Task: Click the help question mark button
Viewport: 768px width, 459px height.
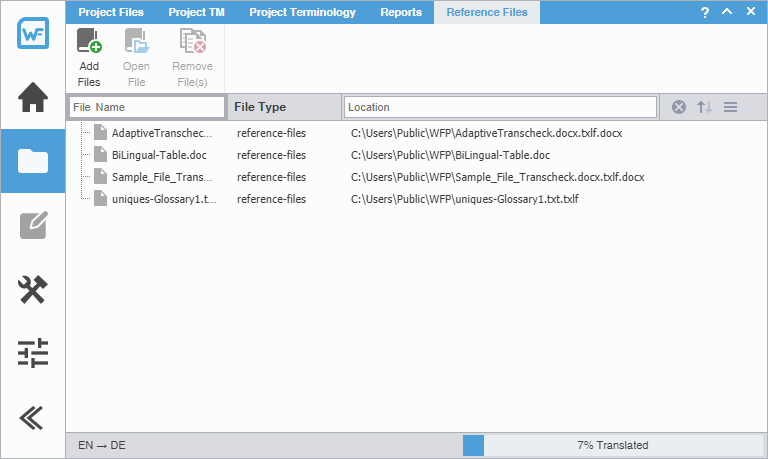Action: pyautogui.click(x=705, y=12)
